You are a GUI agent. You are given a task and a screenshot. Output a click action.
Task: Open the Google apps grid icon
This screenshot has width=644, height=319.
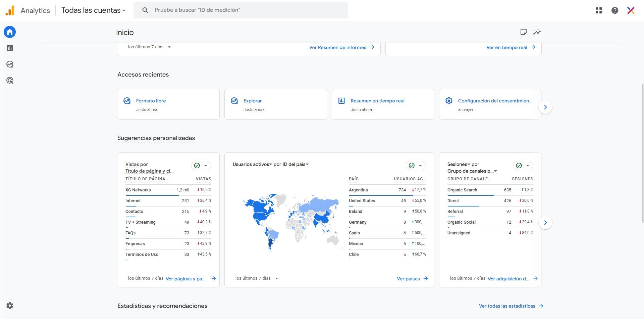(599, 10)
